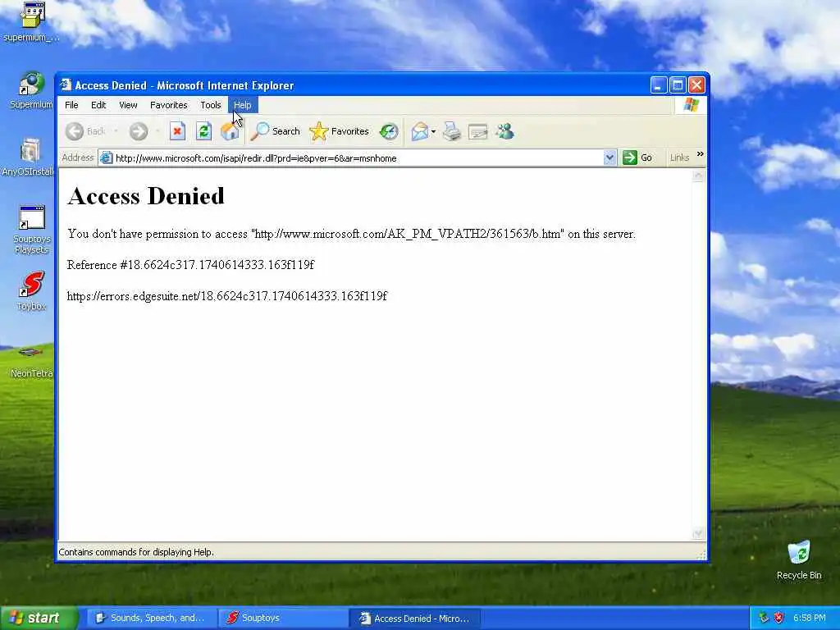840x630 pixels.
Task: Click the Reference #18.6624c317 line
Action: coord(190,265)
